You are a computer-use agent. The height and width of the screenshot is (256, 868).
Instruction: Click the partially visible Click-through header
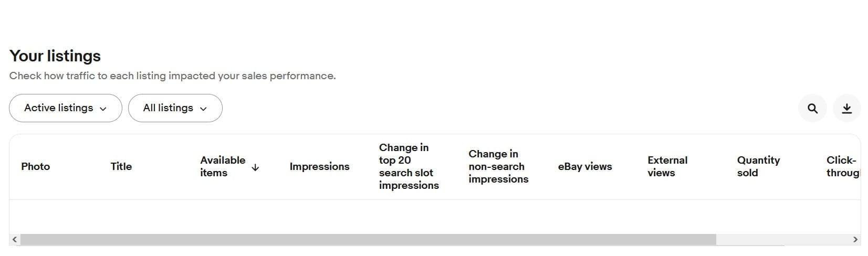pyautogui.click(x=842, y=166)
